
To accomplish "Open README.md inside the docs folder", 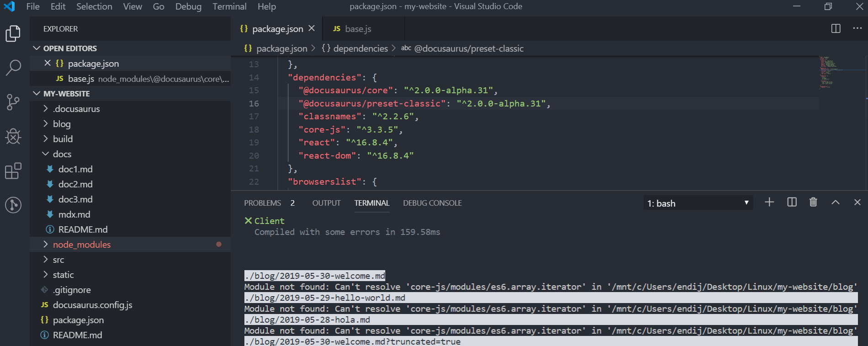I will pos(130,229).
